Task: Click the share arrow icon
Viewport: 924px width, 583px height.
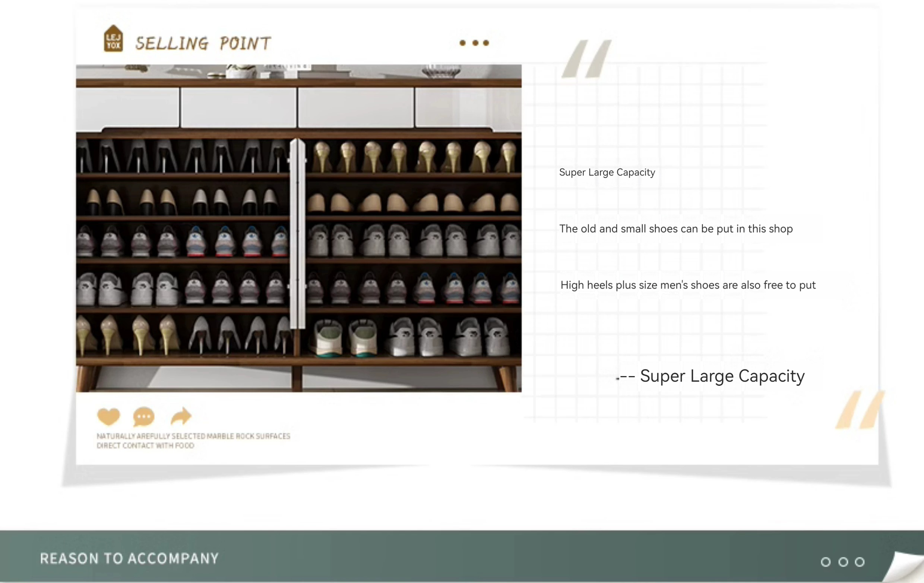Action: click(181, 416)
